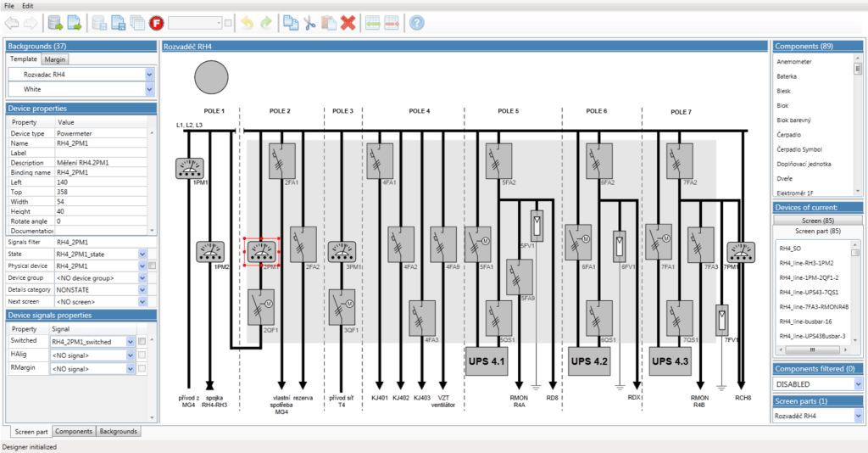
Task: Click the green redo arrow
Action: click(x=266, y=23)
